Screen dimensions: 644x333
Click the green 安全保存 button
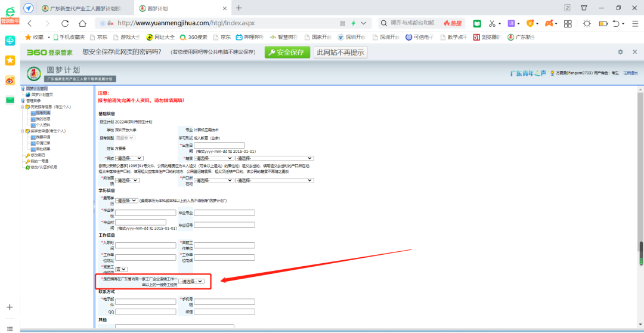pyautogui.click(x=287, y=52)
